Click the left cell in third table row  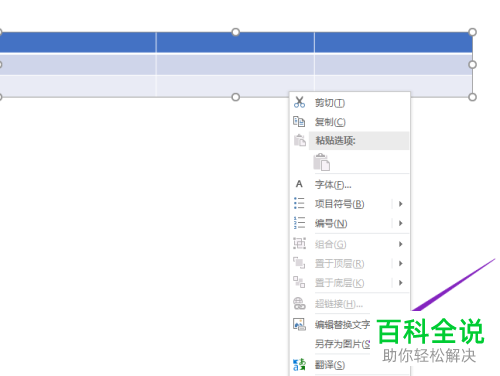click(78, 86)
